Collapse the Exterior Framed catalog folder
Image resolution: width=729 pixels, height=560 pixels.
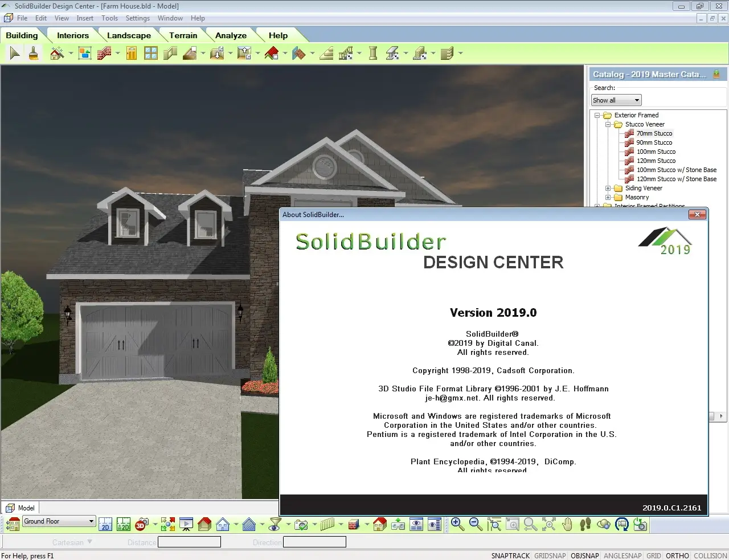pyautogui.click(x=597, y=115)
